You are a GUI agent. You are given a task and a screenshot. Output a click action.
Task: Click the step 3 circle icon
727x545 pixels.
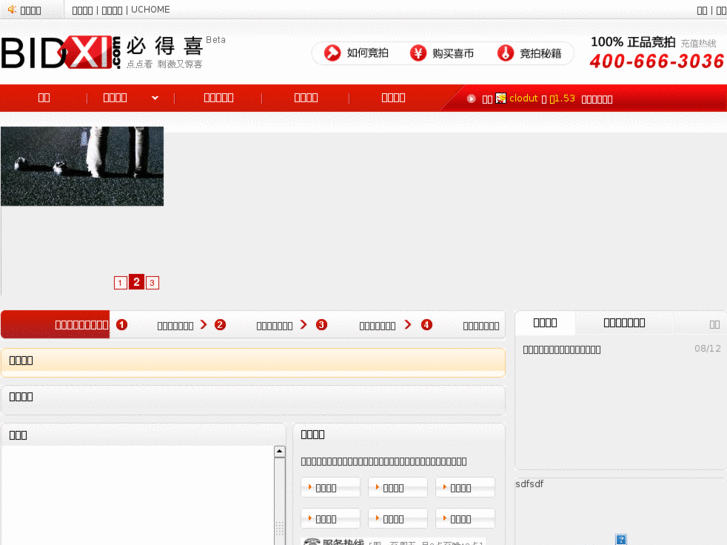pyautogui.click(x=321, y=325)
